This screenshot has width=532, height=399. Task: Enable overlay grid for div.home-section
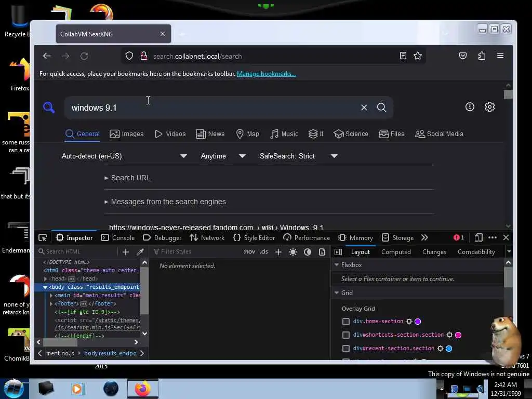point(345,321)
